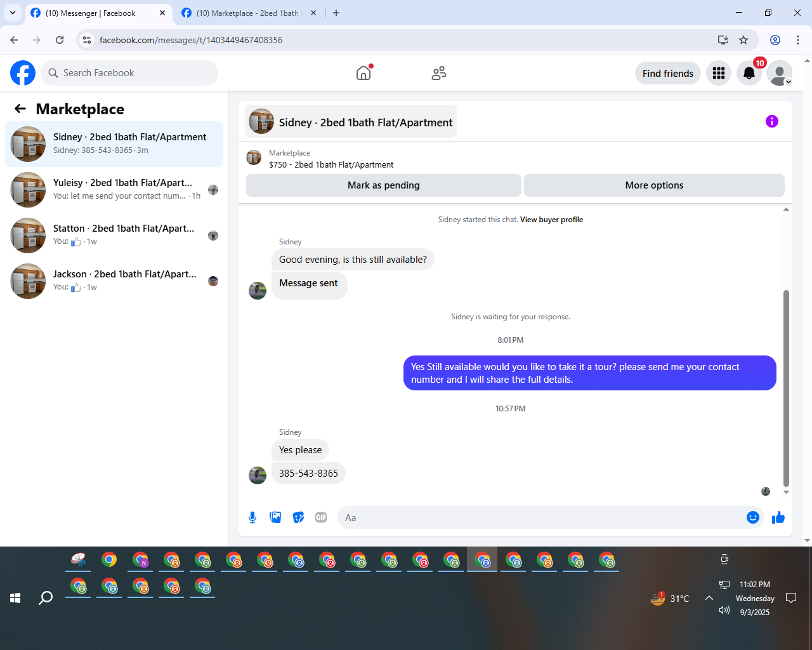
Task: Switch to the Marketplace - 2bed 1bath tab
Action: pyautogui.click(x=249, y=13)
